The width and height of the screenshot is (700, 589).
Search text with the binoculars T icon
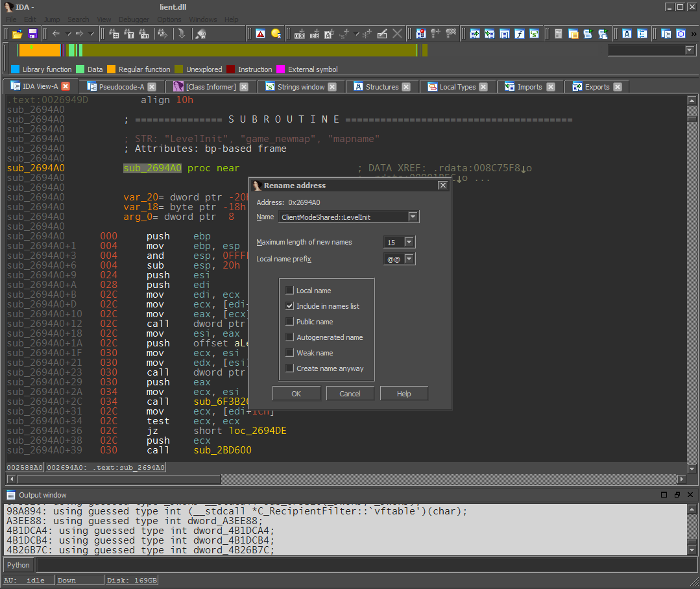[129, 34]
